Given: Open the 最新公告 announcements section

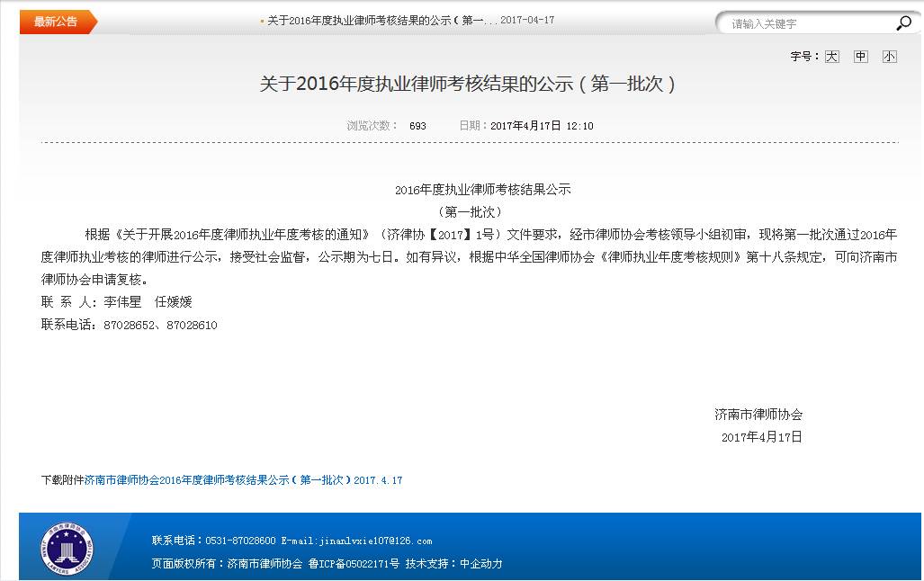Looking at the screenshot, I should click(56, 20).
